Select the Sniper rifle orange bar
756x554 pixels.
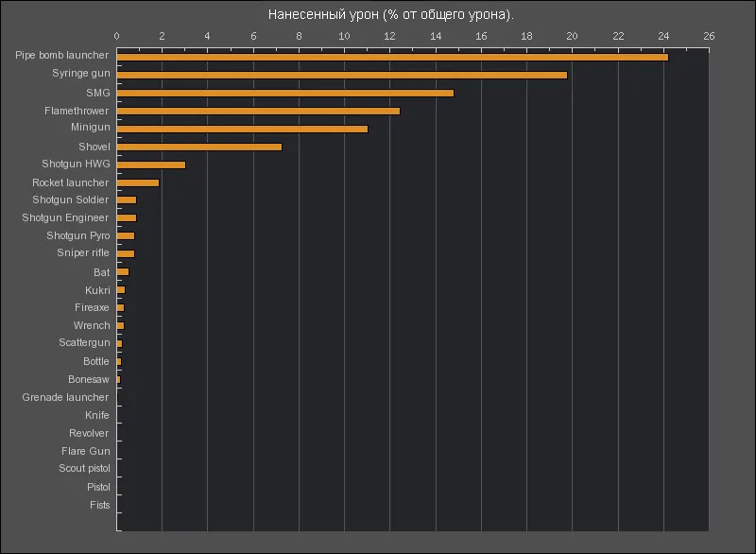(x=126, y=253)
